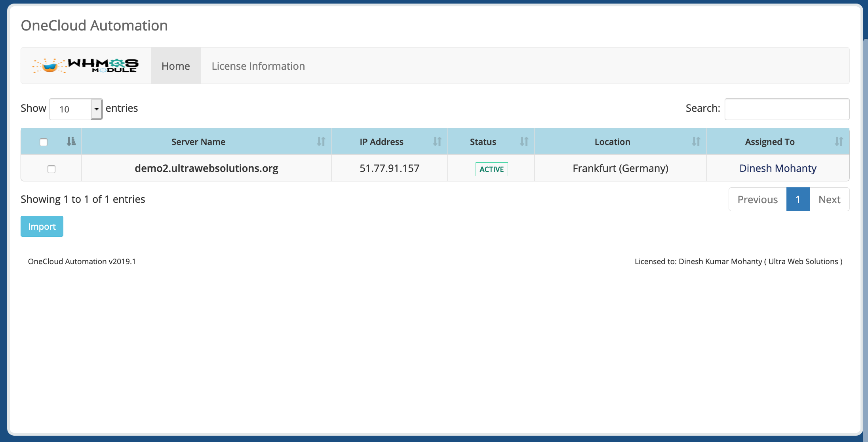This screenshot has height=442, width=868.
Task: Click the Location column header text
Action: [x=612, y=142]
